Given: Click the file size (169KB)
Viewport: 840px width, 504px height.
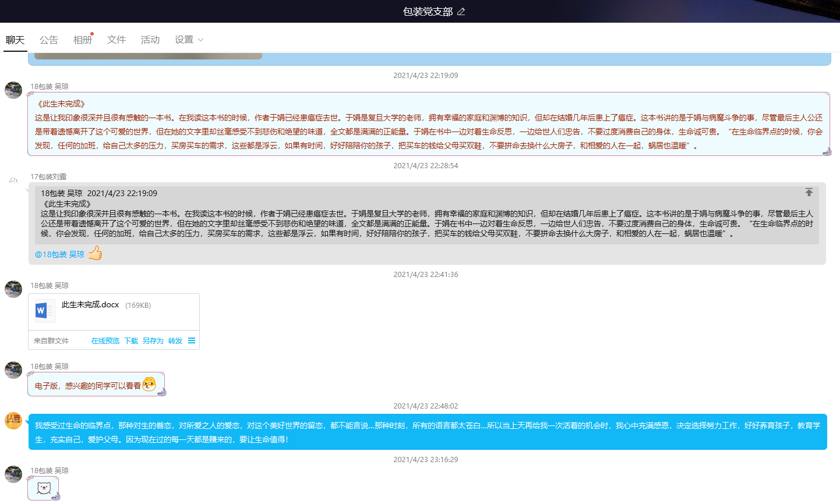Looking at the screenshot, I should click(x=138, y=306).
